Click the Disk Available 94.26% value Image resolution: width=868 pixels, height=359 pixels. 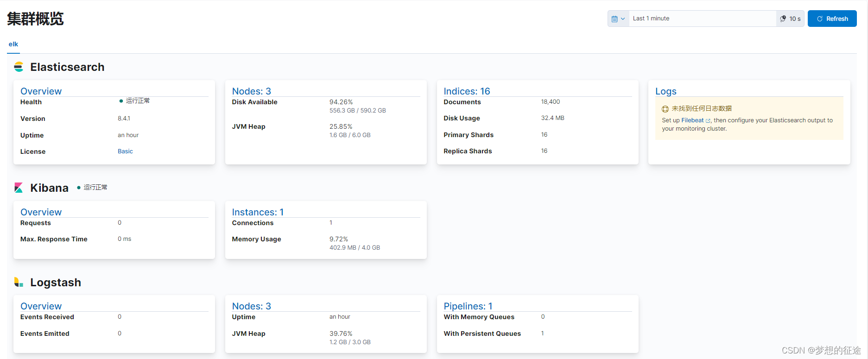341,102
